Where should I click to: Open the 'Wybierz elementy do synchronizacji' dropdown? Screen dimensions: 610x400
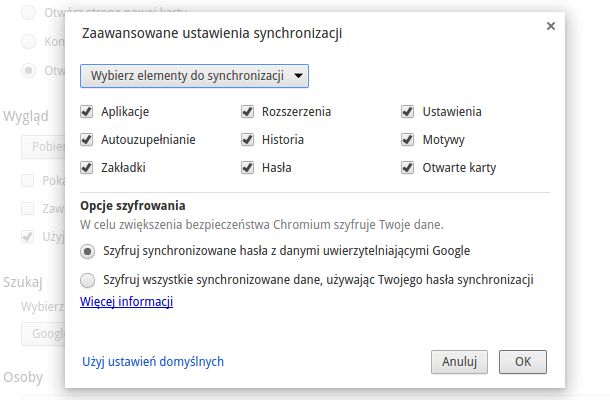195,76
